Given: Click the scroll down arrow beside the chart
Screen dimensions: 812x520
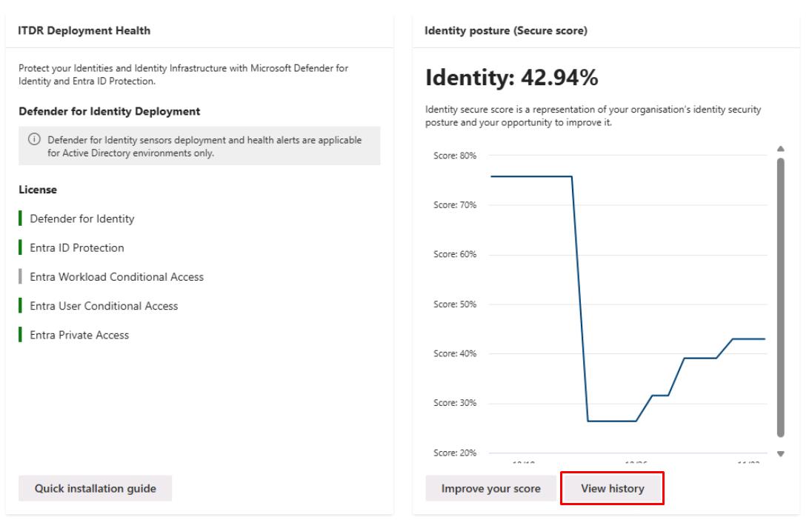Looking at the screenshot, I should [x=780, y=453].
